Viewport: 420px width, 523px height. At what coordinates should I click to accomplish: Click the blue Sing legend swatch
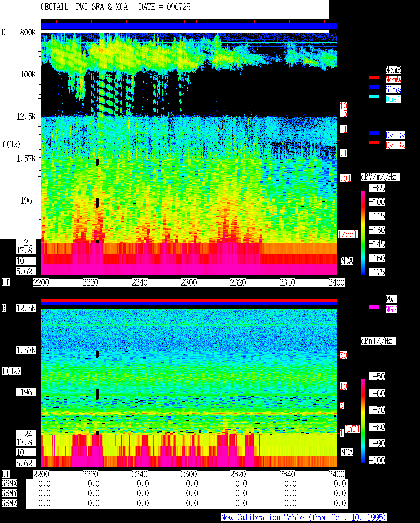[374, 87]
